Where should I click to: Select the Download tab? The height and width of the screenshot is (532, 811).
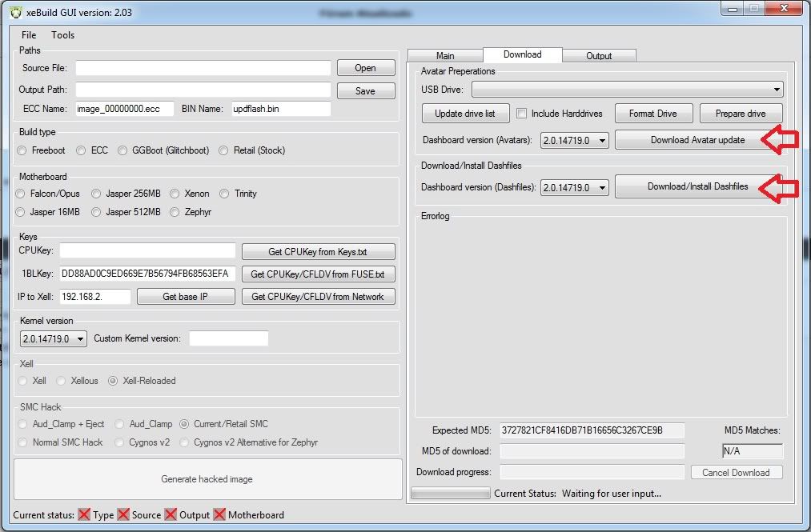pyautogui.click(x=523, y=54)
